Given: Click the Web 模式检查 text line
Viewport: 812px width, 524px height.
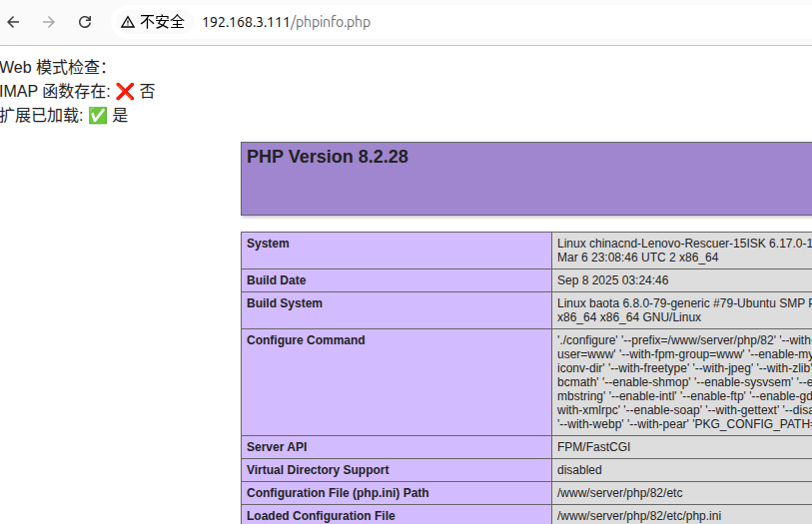Looking at the screenshot, I should click(x=52, y=68).
